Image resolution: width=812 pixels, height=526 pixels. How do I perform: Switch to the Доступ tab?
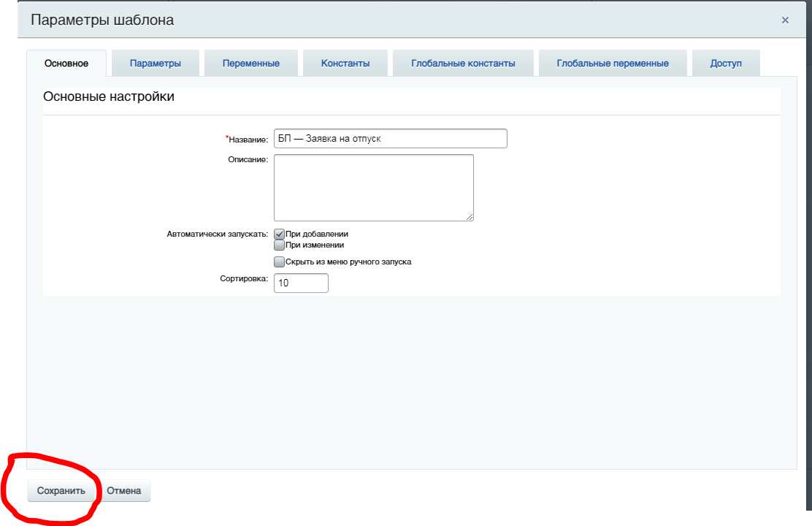point(726,64)
